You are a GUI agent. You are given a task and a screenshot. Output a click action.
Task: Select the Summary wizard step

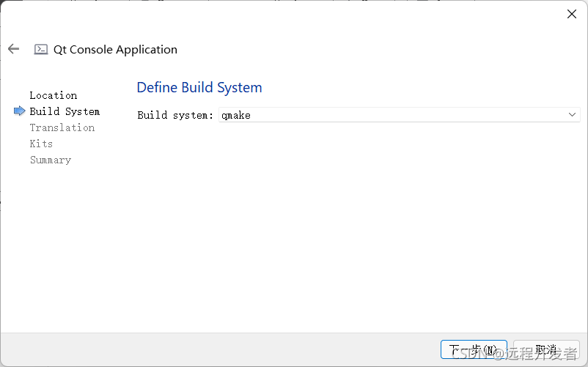(x=51, y=160)
